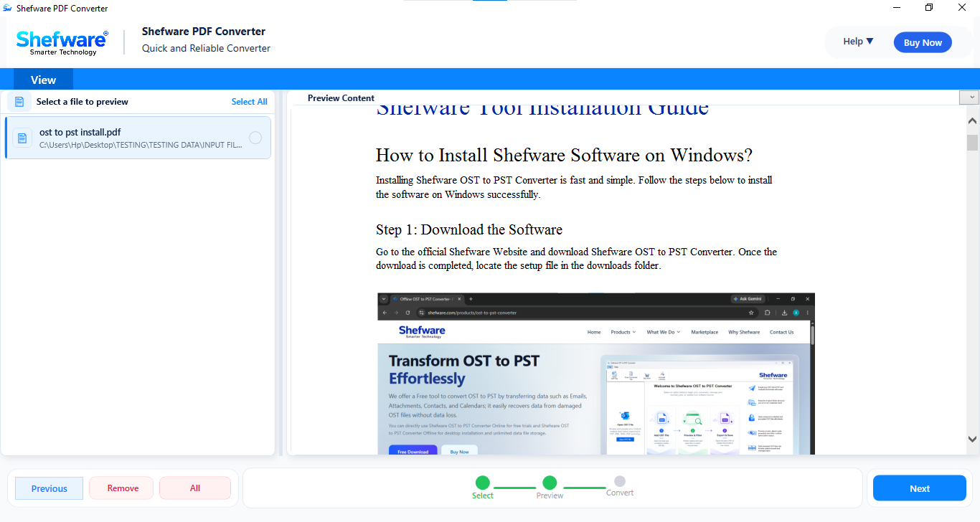Open the Help dropdown menu

pos(858,42)
